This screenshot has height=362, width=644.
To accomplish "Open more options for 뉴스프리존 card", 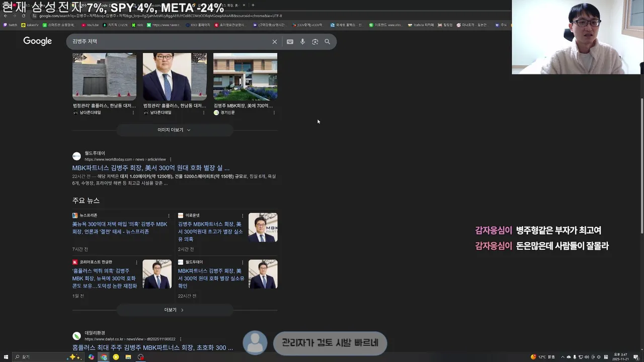I will 169,216.
